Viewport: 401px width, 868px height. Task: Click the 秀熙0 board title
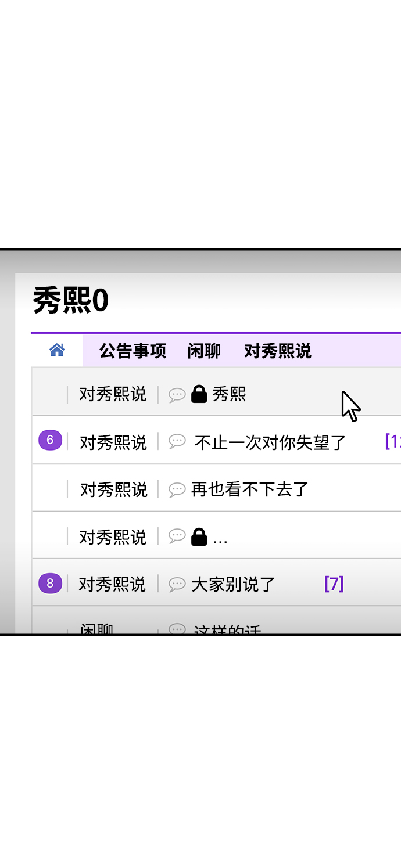pyautogui.click(x=70, y=301)
